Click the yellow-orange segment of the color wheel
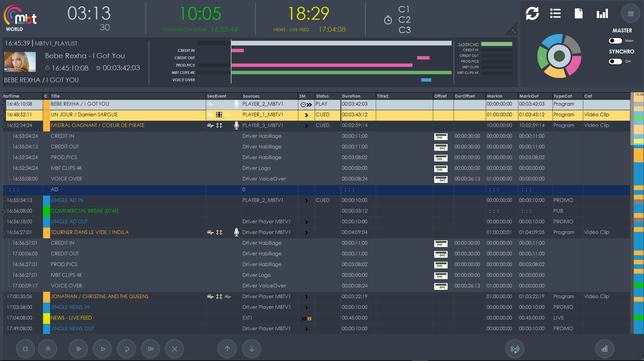 click(555, 72)
